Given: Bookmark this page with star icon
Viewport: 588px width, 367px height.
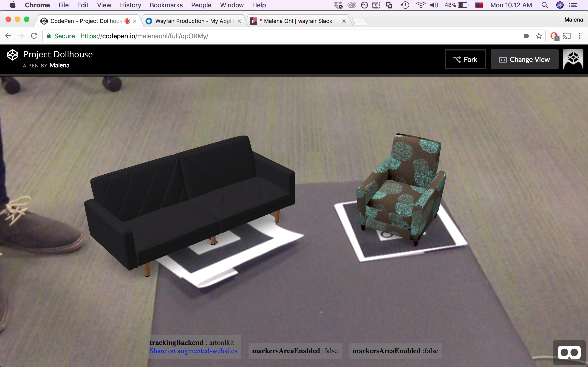Looking at the screenshot, I should pyautogui.click(x=539, y=36).
